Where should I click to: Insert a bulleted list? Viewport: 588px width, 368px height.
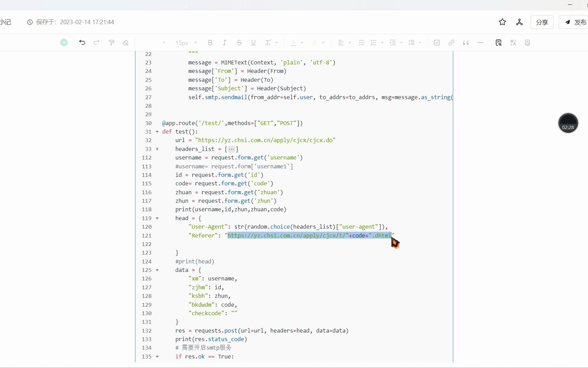point(361,43)
